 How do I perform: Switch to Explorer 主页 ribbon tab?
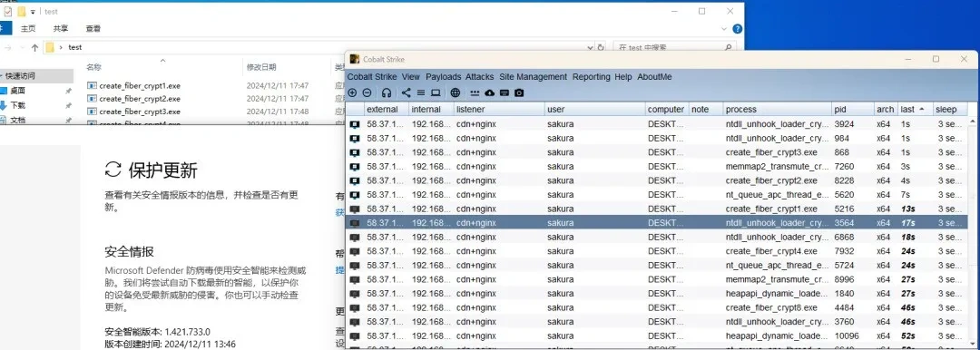[28, 29]
